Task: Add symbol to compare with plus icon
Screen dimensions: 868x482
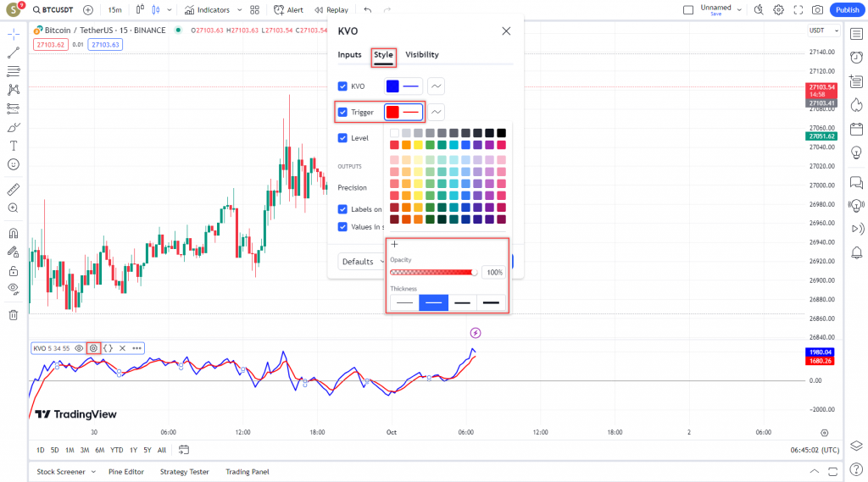Action: tap(88, 10)
